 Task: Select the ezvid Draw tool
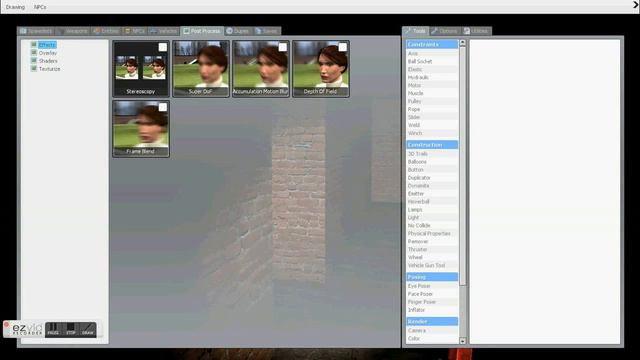[88, 329]
